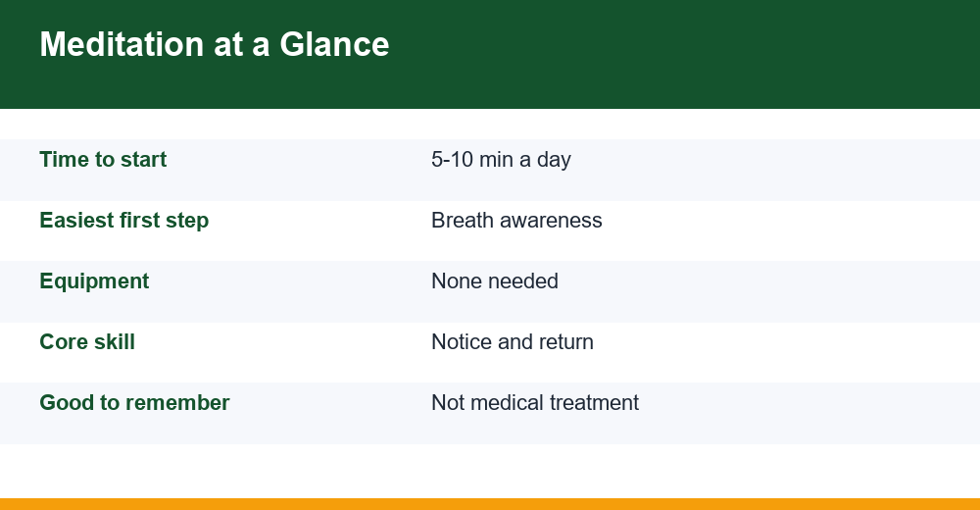Image resolution: width=980 pixels, height=510 pixels.
Task: Click the word 'Meditation' in title
Action: [x=122, y=45]
